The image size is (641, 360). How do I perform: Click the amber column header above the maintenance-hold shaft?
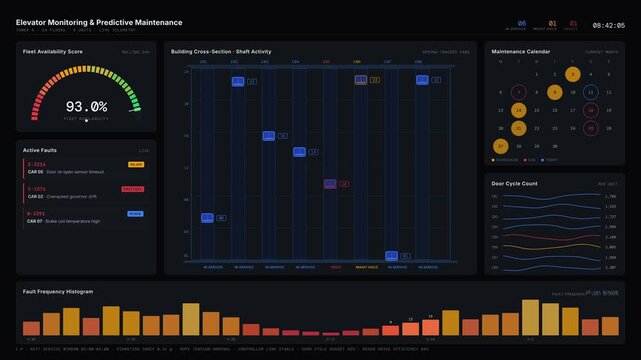(357, 62)
